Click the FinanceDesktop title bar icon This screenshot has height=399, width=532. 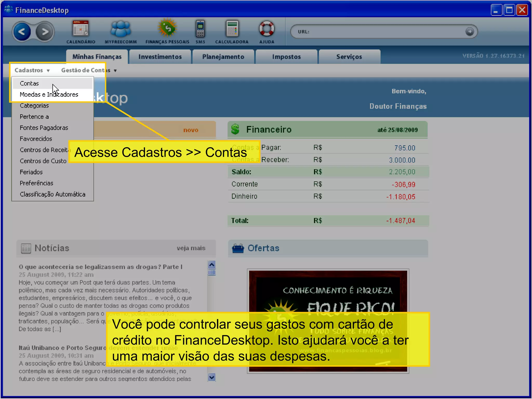[x=8, y=10]
